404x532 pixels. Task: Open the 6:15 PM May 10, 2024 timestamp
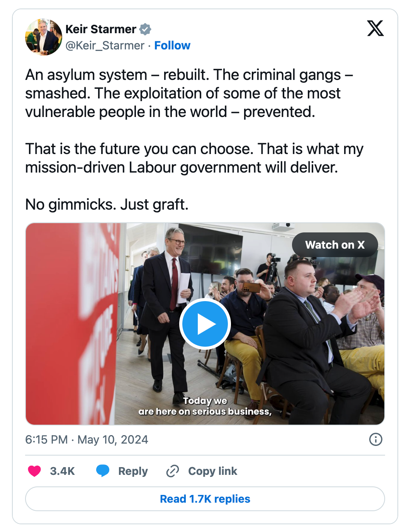coord(87,440)
